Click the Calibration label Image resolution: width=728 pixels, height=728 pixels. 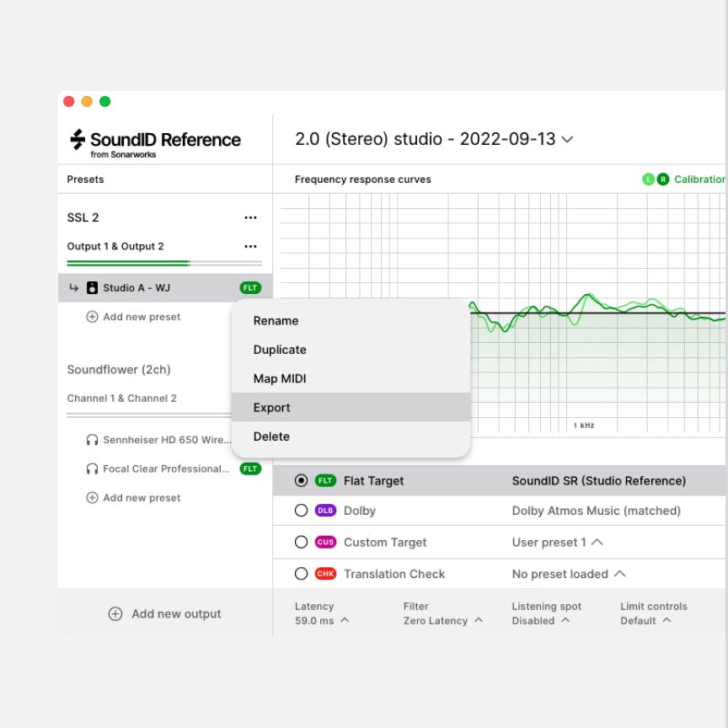pyautogui.click(x=699, y=179)
